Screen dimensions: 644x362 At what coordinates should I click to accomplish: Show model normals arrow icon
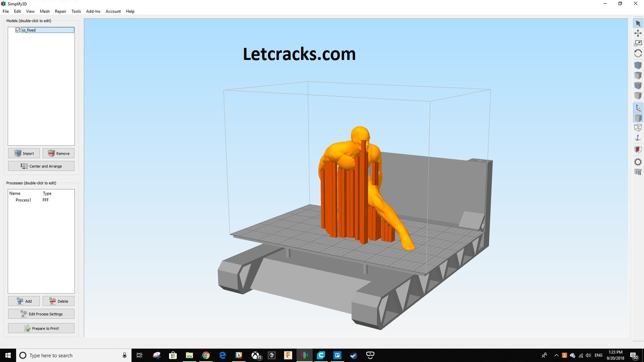638,138
